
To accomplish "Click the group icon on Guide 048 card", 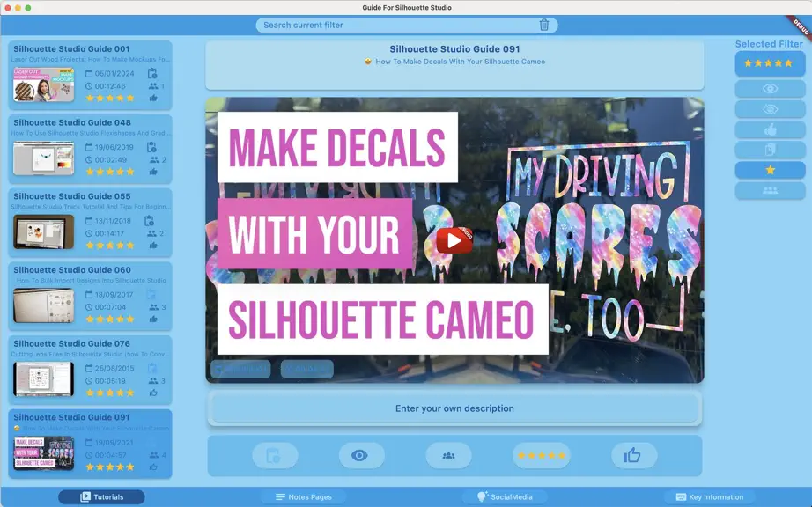I will (154, 160).
